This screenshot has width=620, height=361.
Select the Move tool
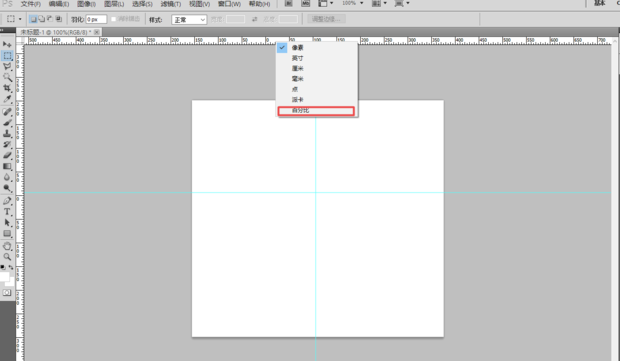pyautogui.click(x=7, y=44)
